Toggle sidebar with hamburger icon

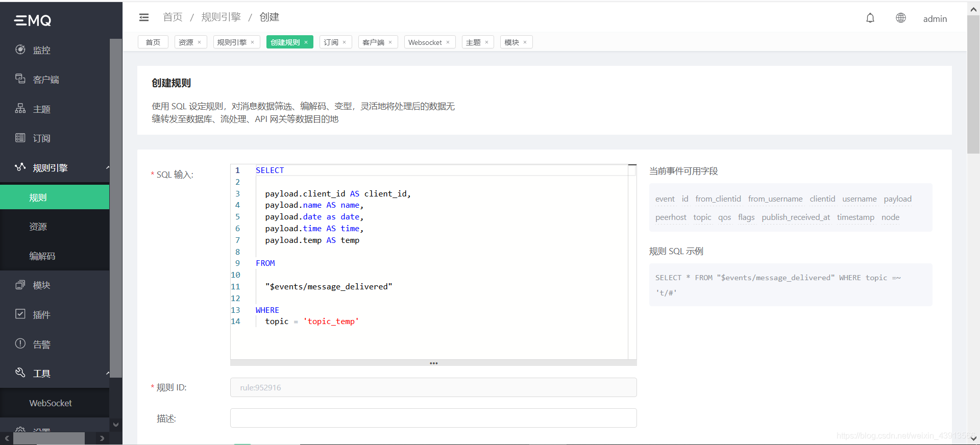click(x=144, y=17)
